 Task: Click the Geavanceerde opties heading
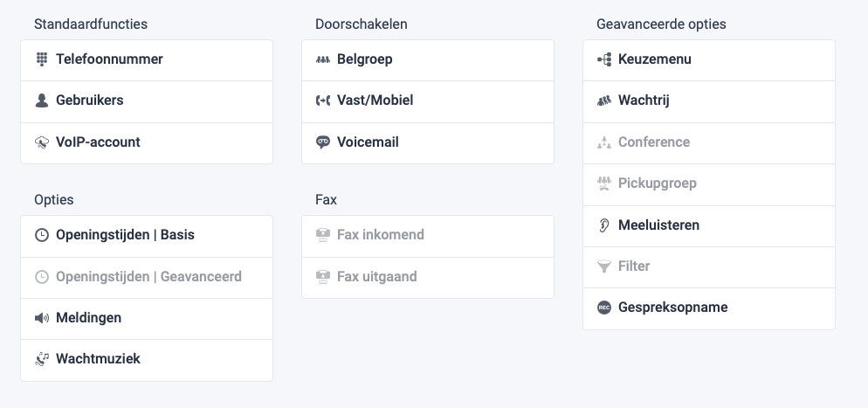(661, 24)
